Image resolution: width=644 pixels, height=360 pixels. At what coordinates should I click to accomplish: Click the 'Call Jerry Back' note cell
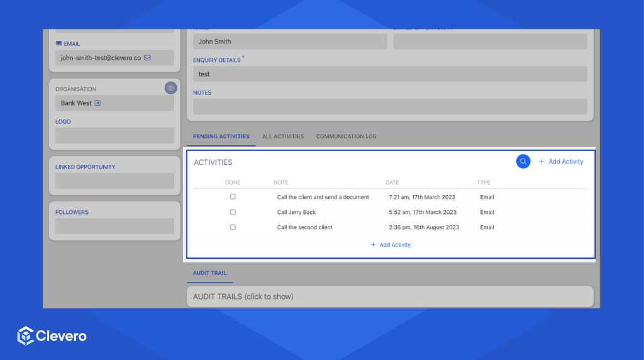click(327, 212)
